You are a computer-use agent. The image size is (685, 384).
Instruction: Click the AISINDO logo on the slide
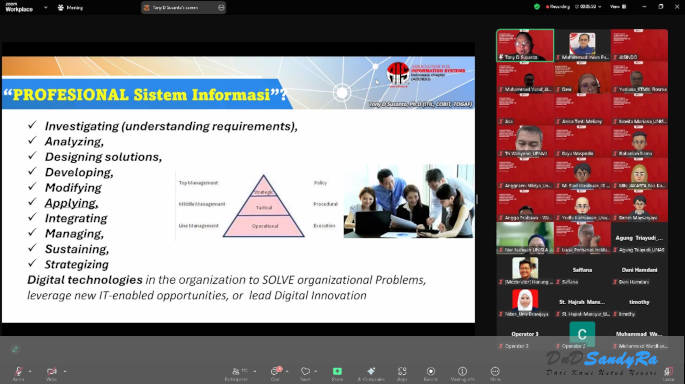point(426,73)
